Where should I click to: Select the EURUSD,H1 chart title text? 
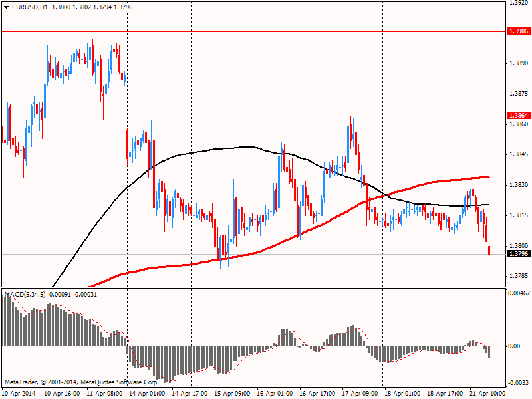[x=30, y=7]
